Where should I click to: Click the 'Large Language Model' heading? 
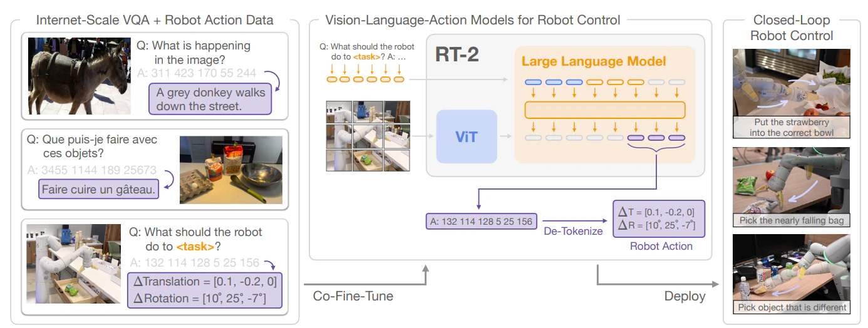click(x=594, y=61)
